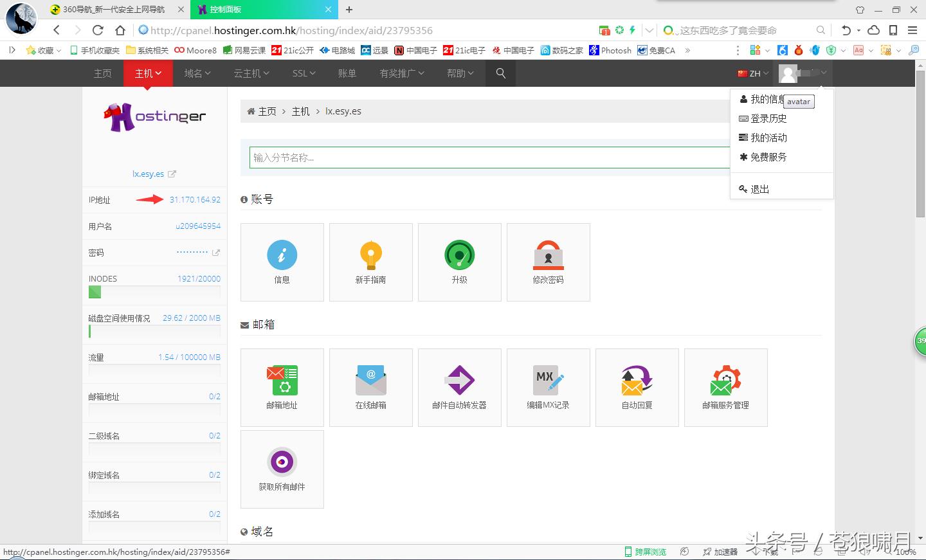Click the 新手指南 lightbulb icon
The width and height of the screenshot is (926, 560).
tap(370, 256)
